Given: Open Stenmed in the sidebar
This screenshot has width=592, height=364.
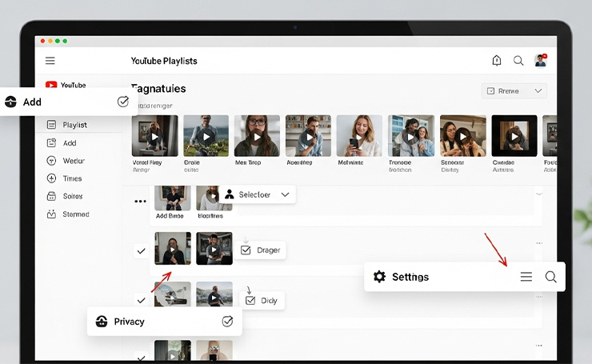Looking at the screenshot, I should tap(76, 214).
